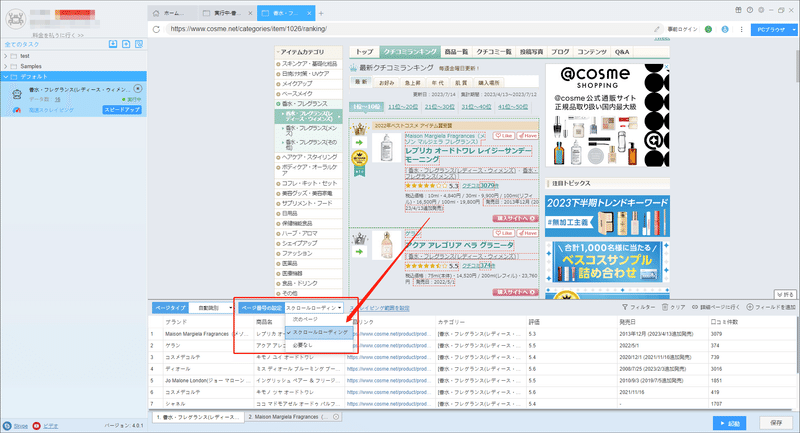Close the 実行中 tab with its X

[250, 13]
